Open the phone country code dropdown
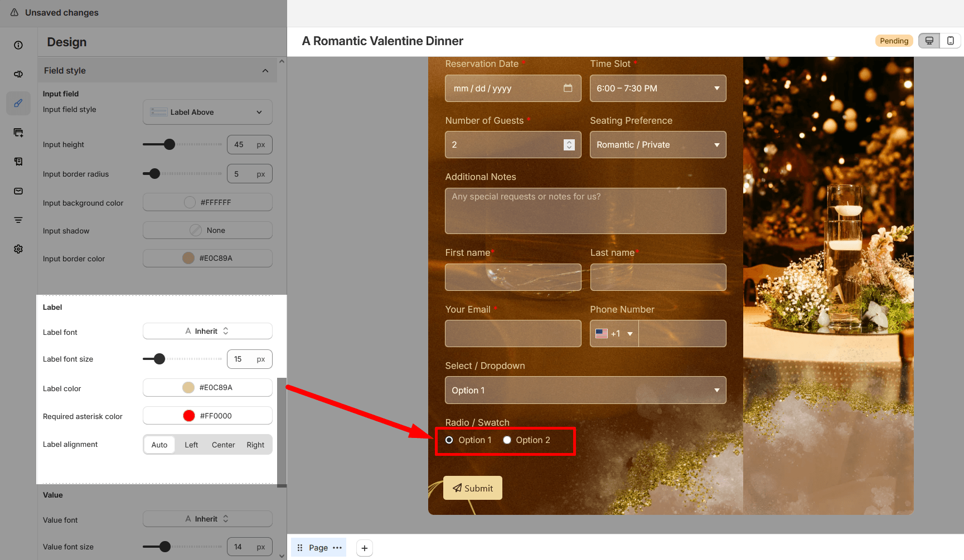Screen dimensions: 964x560 pyautogui.click(x=614, y=334)
